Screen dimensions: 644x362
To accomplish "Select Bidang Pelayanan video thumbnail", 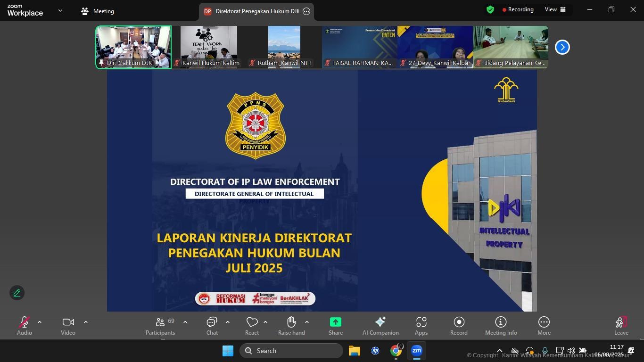I will click(511, 47).
